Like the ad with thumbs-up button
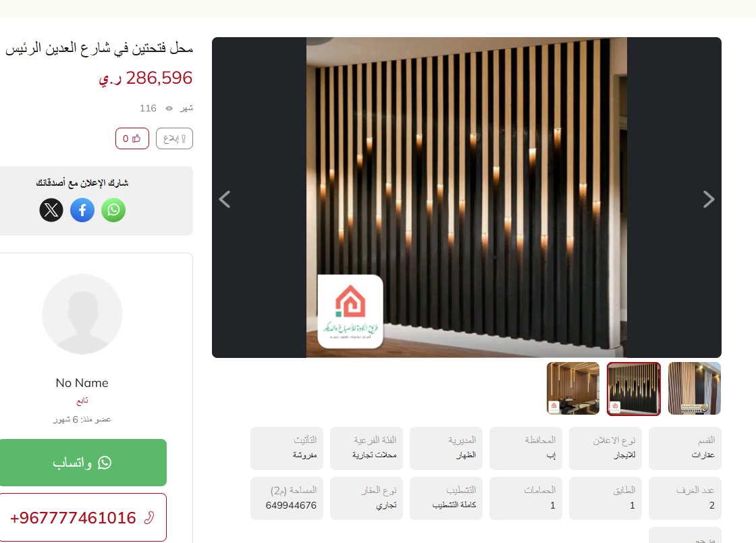This screenshot has height=543, width=756. [132, 138]
